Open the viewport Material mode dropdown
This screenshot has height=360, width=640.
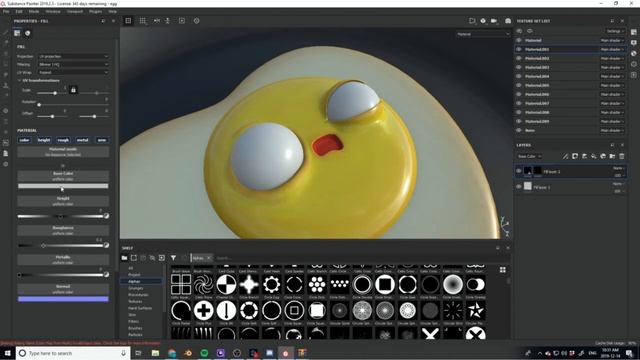tap(483, 34)
